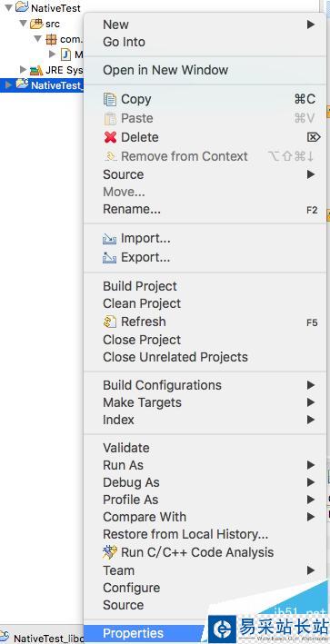The image size is (330, 644).
Task: Collapse the NativeTest project tree node
Action: pos(8,8)
